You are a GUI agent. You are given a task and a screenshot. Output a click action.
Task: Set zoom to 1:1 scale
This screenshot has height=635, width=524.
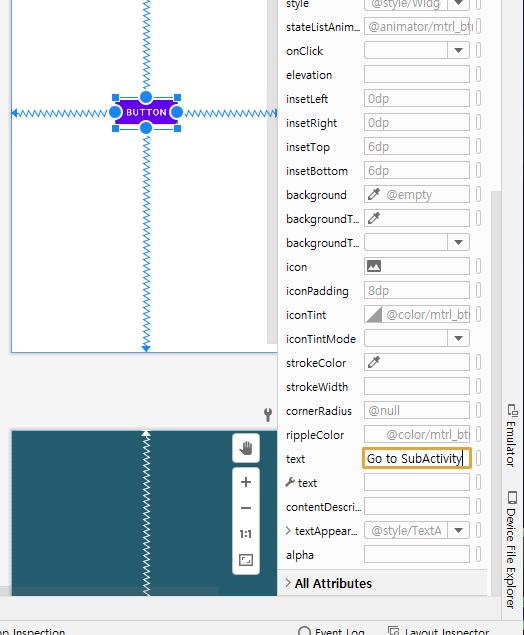pyautogui.click(x=246, y=534)
